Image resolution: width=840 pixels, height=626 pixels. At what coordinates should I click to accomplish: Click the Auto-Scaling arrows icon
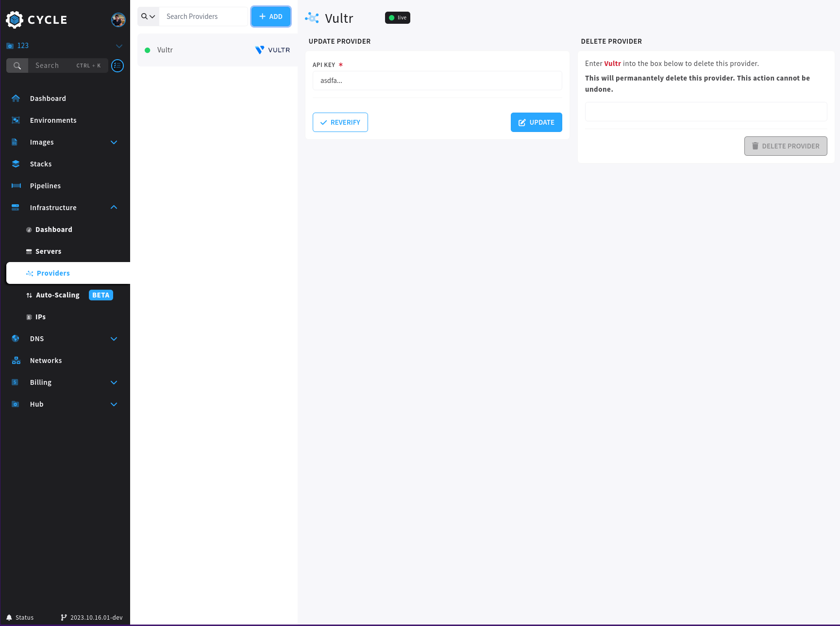(29, 296)
